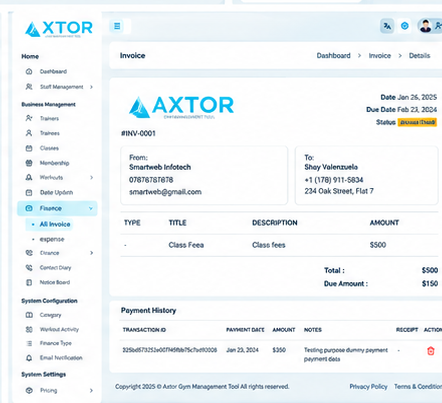The height and width of the screenshot is (403, 442).
Task: Delete payment with red trash icon
Action: pyautogui.click(x=431, y=351)
